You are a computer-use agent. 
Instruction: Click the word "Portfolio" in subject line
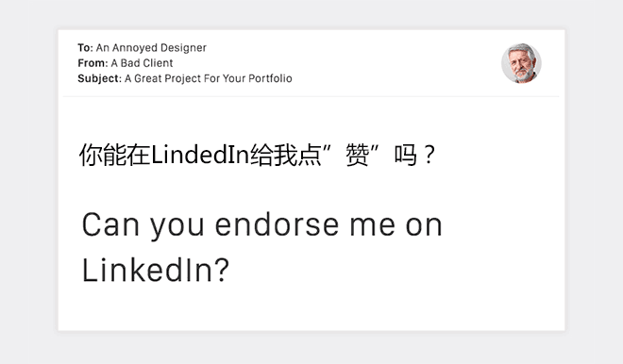click(x=270, y=78)
